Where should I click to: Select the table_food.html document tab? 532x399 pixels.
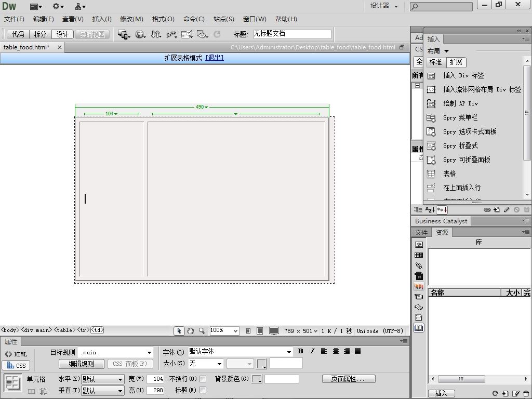[x=26, y=47]
